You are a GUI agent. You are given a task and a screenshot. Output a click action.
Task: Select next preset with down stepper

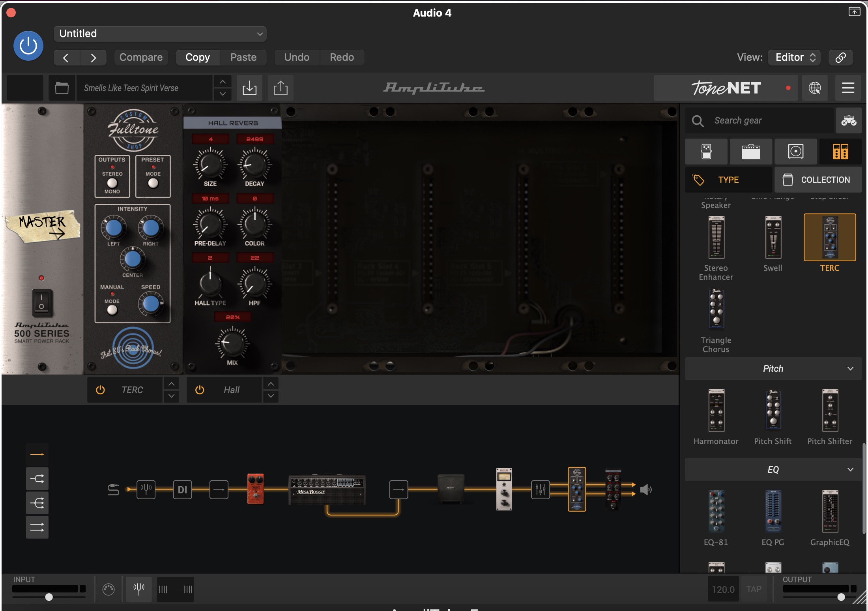pyautogui.click(x=223, y=94)
